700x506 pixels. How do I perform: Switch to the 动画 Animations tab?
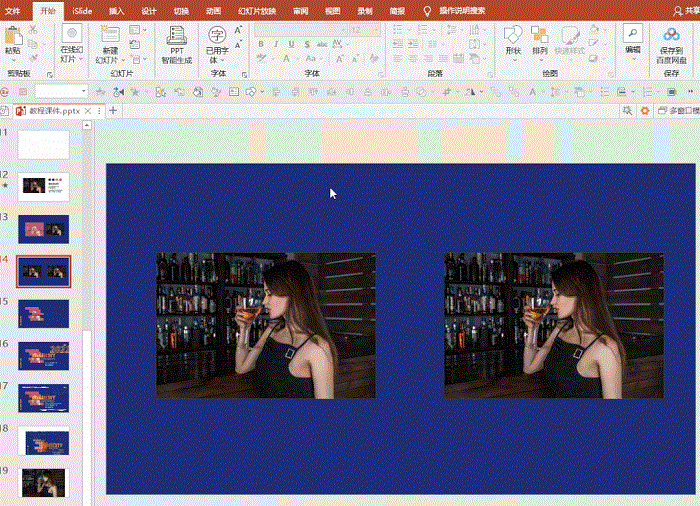[213, 11]
